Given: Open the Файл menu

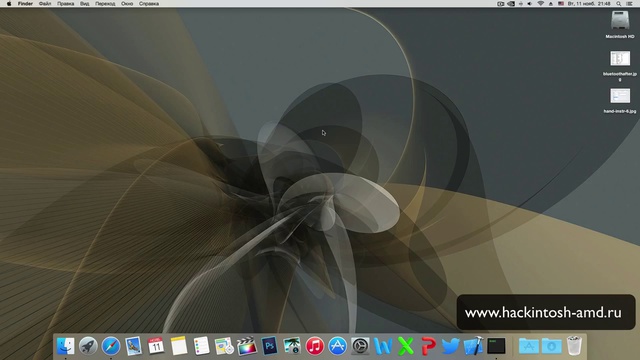Looking at the screenshot, I should [45, 4].
